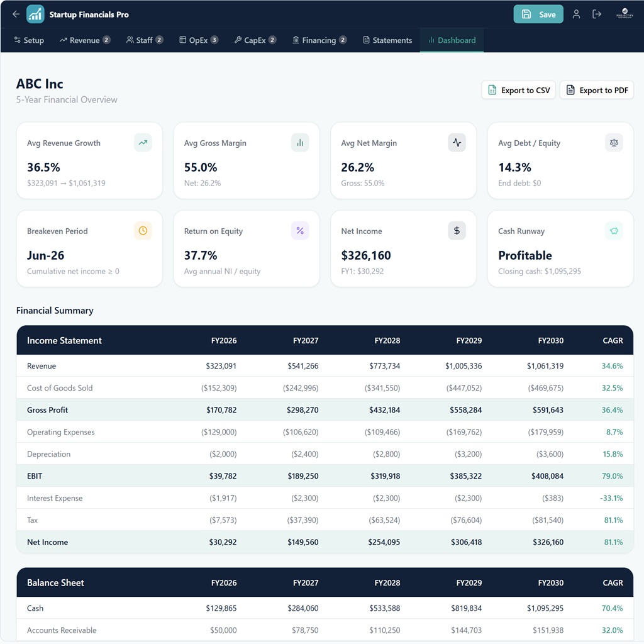
Task: Click the Avg Debt / Equity 14.3% value
Action: [x=514, y=167]
